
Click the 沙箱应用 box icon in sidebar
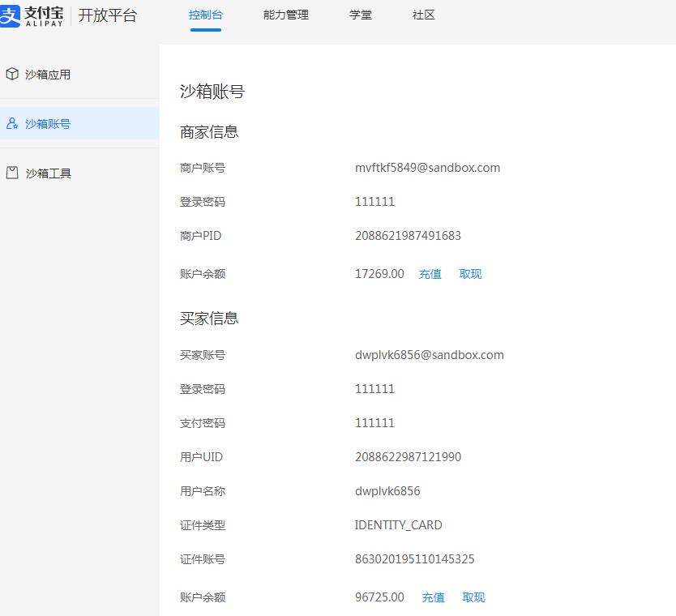(x=11, y=73)
